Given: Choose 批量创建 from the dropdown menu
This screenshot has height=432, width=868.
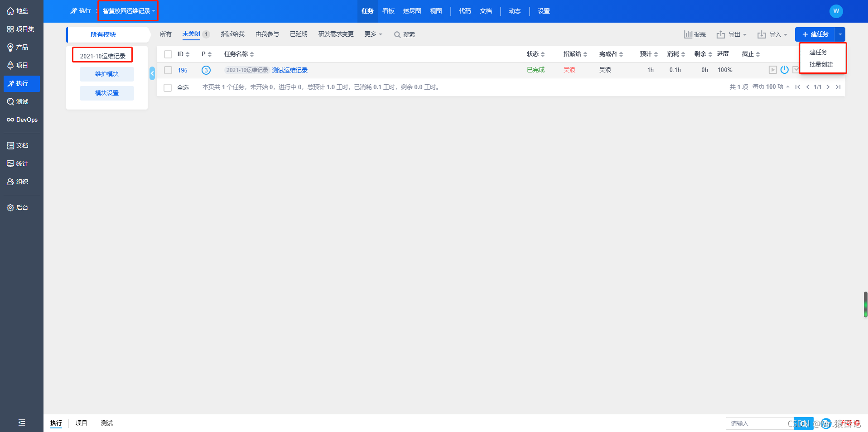Looking at the screenshot, I should pyautogui.click(x=821, y=64).
